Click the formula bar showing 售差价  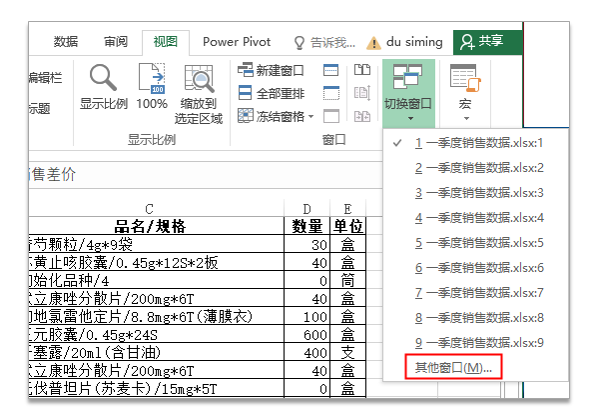pyautogui.click(x=206, y=175)
